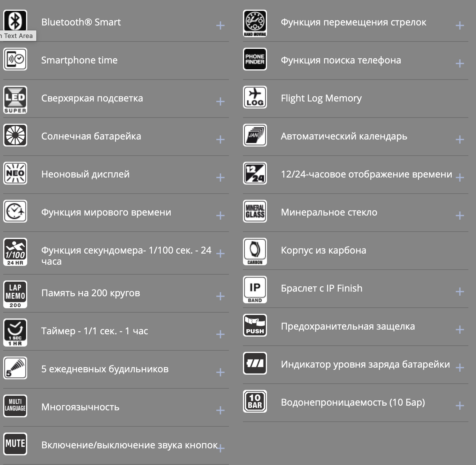
Task: Expand the Неоновый дисплей description
Action: click(220, 178)
